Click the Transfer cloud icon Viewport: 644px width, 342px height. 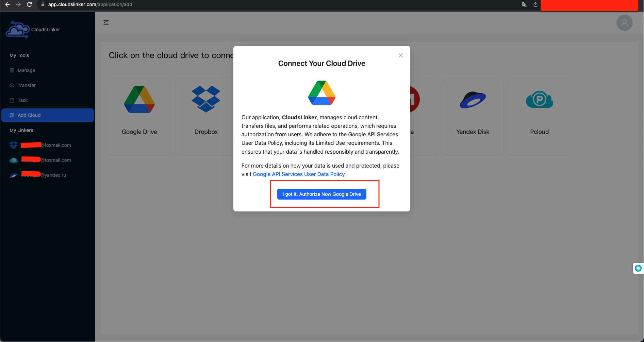pyautogui.click(x=12, y=85)
